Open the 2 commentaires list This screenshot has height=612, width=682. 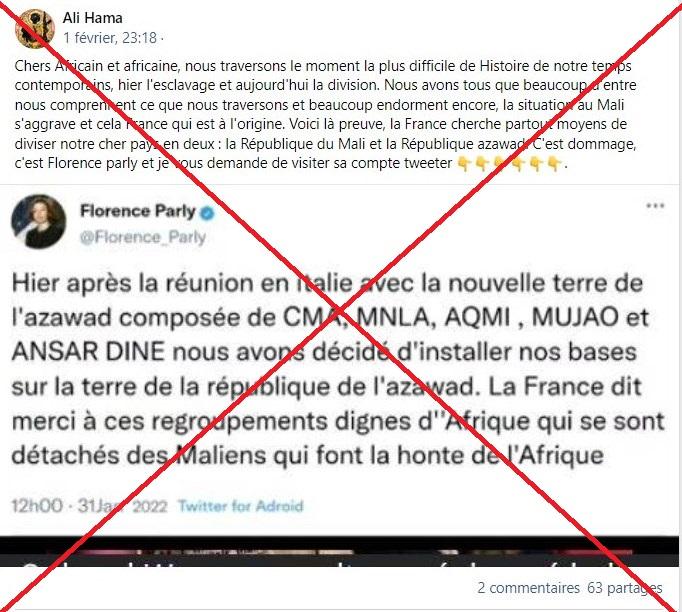tap(528, 588)
